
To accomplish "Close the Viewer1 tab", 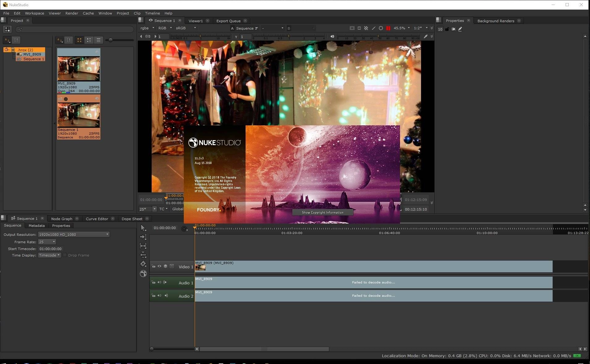I will click(208, 21).
